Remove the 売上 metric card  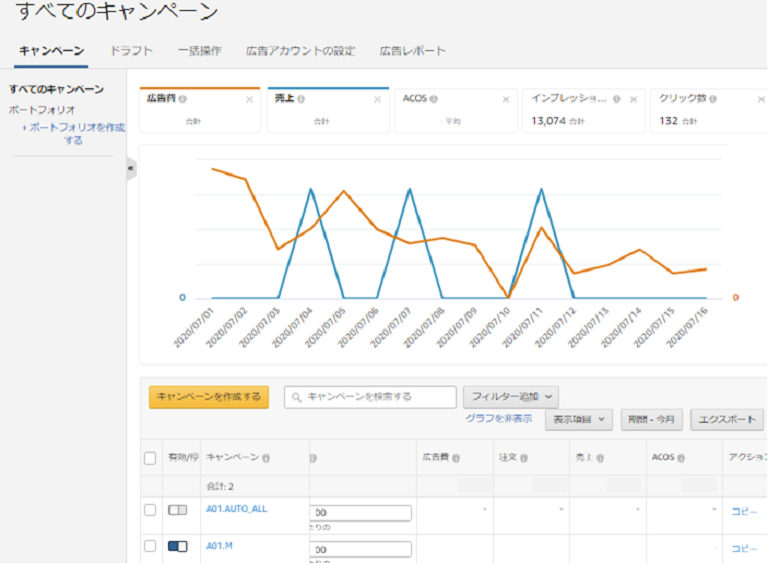(377, 100)
